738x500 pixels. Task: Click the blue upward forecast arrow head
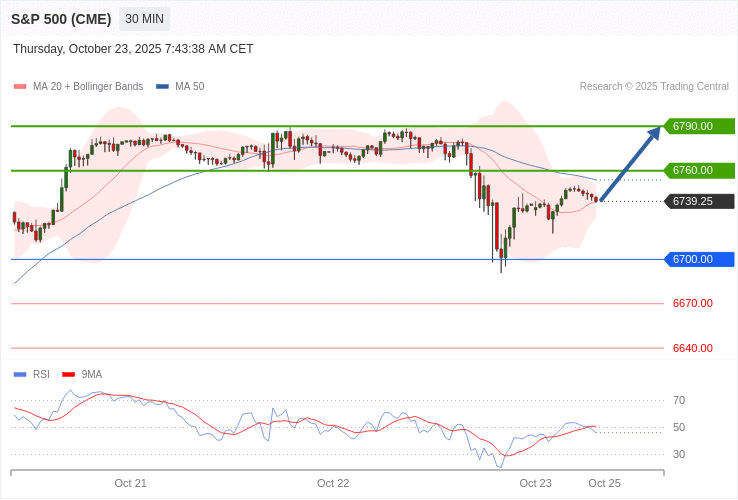click(x=654, y=130)
